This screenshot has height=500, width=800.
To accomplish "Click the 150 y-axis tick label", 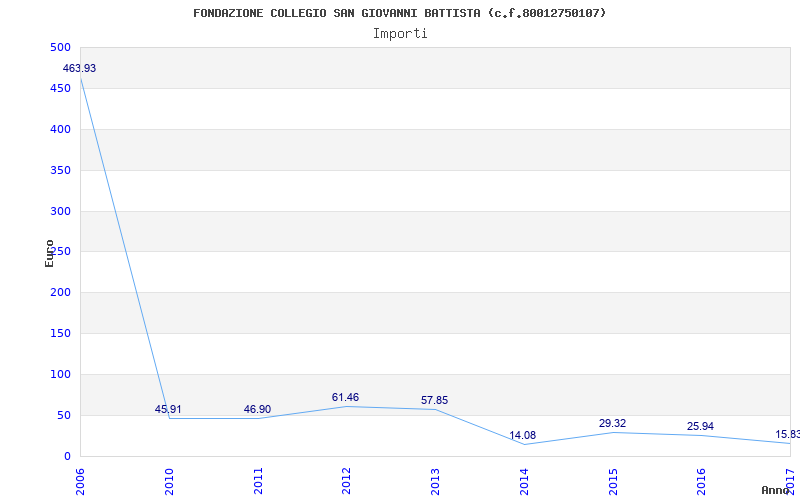I will 60,334.
